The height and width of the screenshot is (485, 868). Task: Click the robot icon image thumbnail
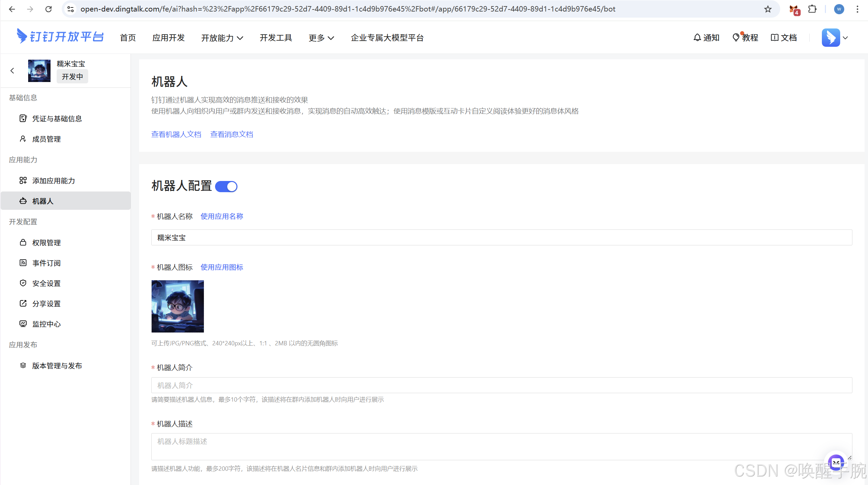coord(177,306)
